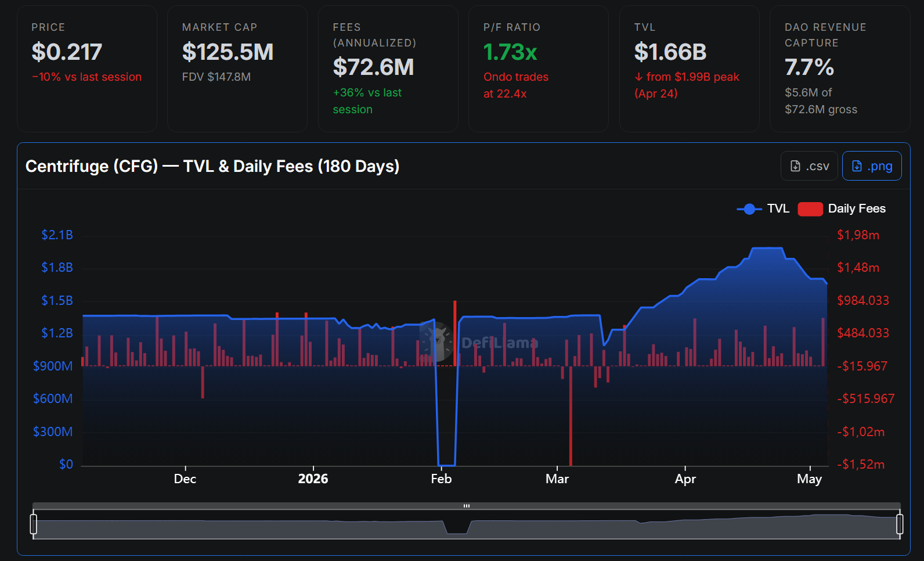Toggle the TVL series in chart legend
The height and width of the screenshot is (561, 924).
point(763,208)
